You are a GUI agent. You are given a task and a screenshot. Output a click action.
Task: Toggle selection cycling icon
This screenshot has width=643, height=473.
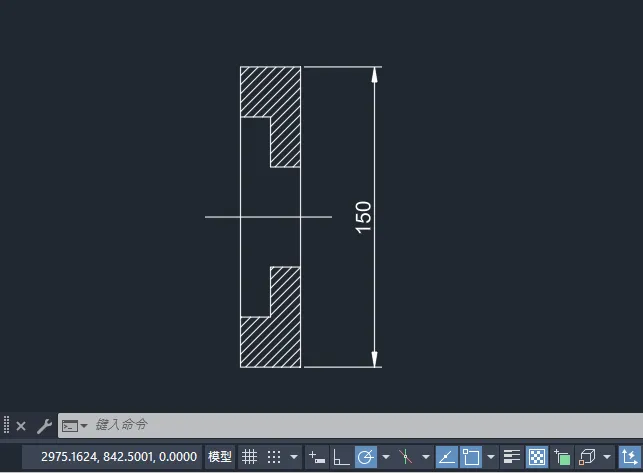tap(562, 457)
